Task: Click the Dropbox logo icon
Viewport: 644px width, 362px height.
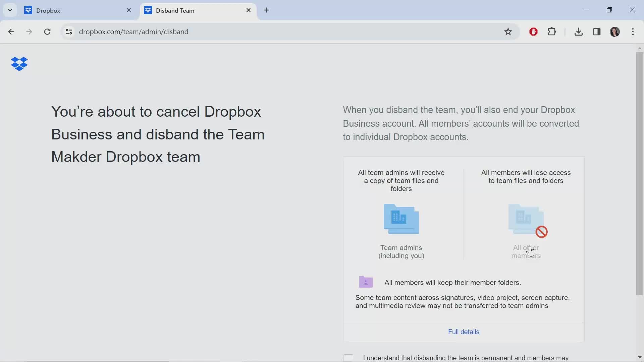Action: [19, 64]
